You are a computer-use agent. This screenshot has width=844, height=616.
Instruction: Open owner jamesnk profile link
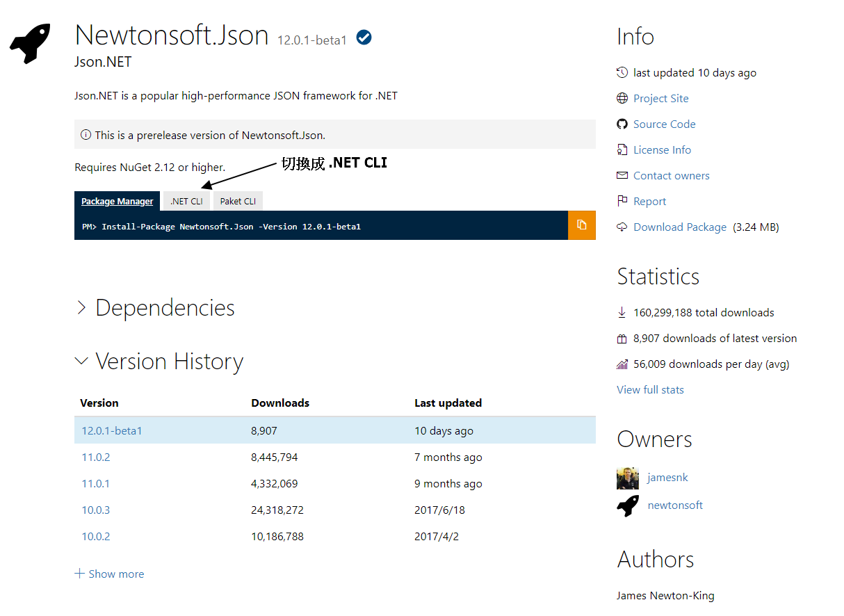pyautogui.click(x=667, y=478)
